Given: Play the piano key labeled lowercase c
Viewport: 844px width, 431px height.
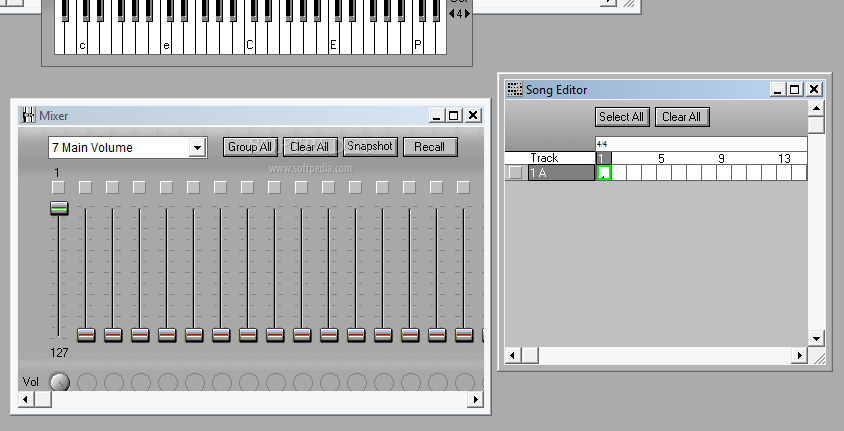Looking at the screenshot, I should coord(82,46).
